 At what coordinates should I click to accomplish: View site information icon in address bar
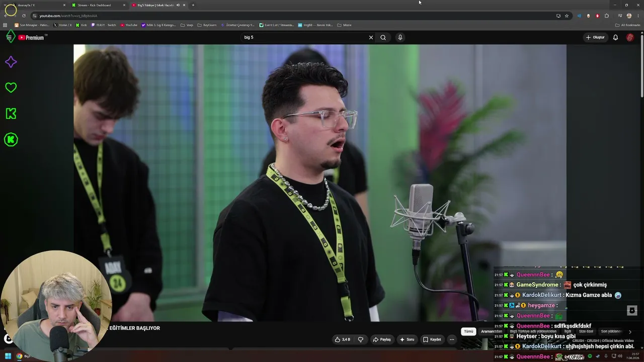[x=35, y=16]
